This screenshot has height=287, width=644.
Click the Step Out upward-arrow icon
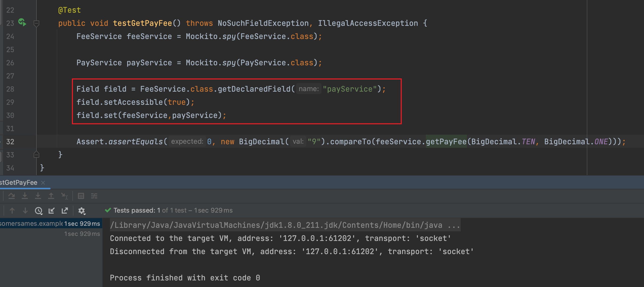click(51, 196)
